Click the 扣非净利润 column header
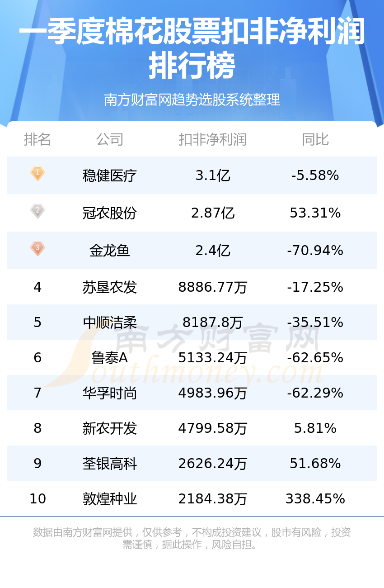 coord(213,140)
